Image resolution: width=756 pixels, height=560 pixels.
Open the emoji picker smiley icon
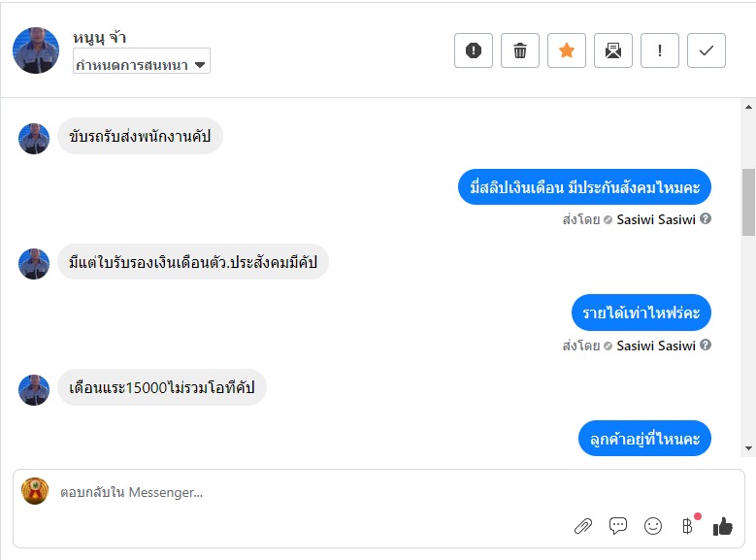pos(653,526)
